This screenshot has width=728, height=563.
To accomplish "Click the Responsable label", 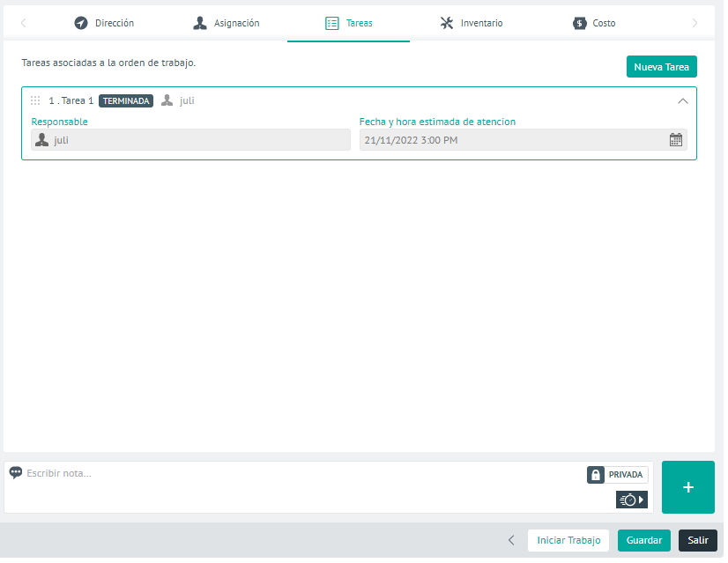I will (59, 122).
